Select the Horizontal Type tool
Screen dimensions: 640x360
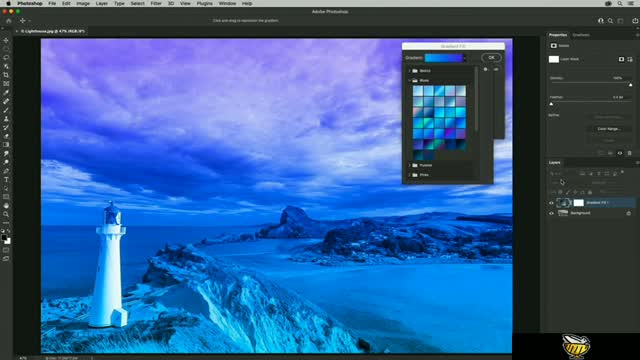pos(6,180)
